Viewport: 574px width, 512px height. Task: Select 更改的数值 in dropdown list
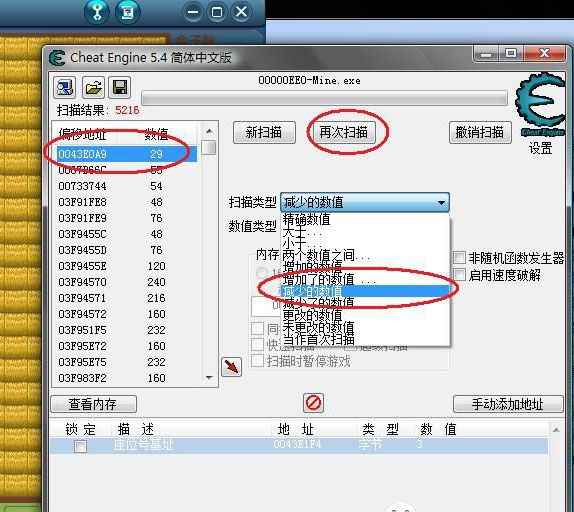pos(313,315)
